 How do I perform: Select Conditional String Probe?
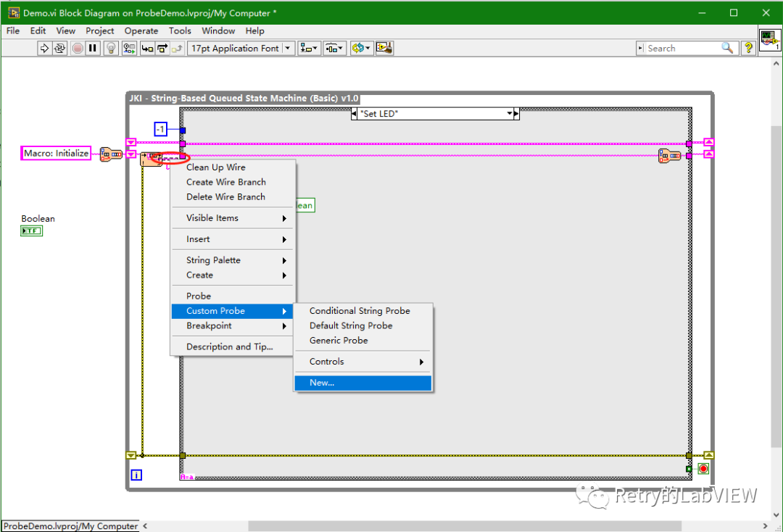tap(363, 311)
